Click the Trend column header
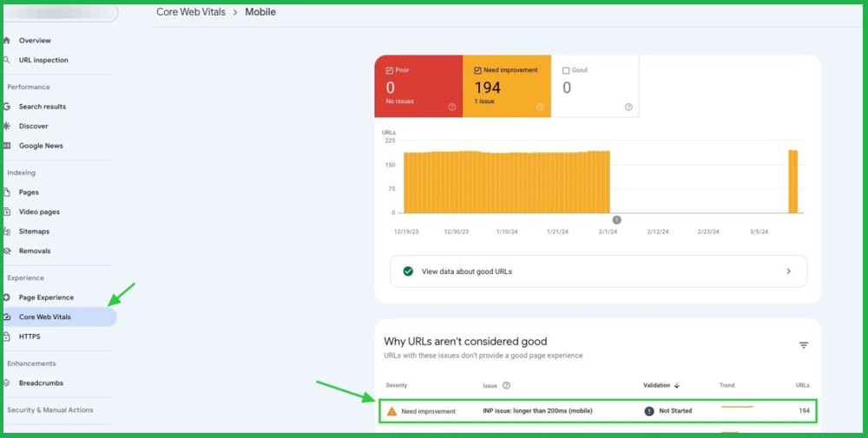 727,385
